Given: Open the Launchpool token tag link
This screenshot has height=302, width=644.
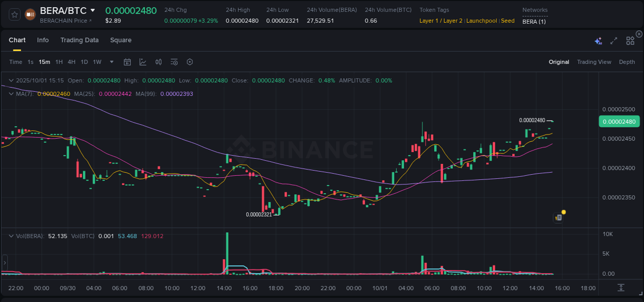Looking at the screenshot, I should click(481, 21).
